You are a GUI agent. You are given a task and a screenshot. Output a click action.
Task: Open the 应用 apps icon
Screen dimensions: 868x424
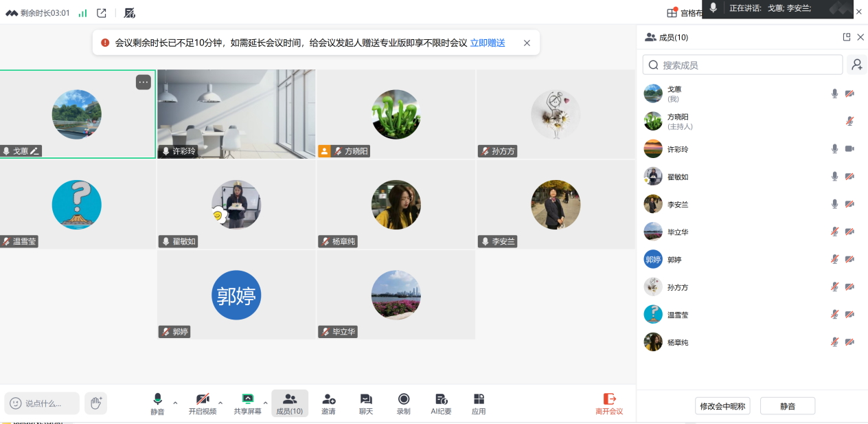tap(479, 403)
